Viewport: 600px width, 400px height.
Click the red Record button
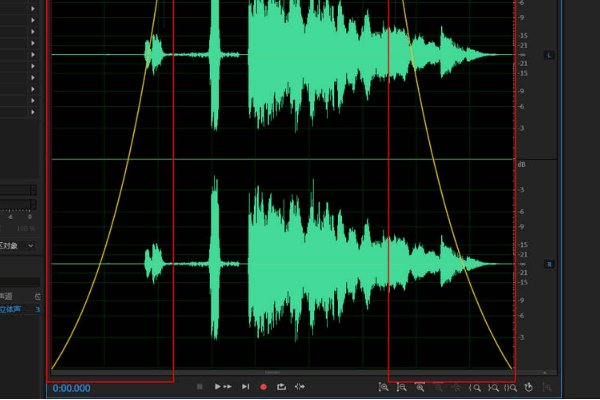pos(264,386)
